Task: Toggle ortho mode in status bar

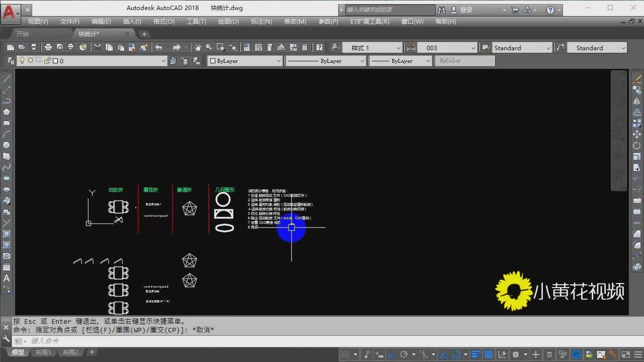Action: click(x=391, y=354)
